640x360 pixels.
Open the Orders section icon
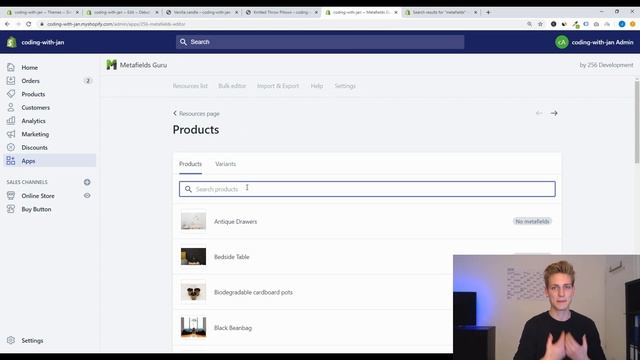point(11,81)
